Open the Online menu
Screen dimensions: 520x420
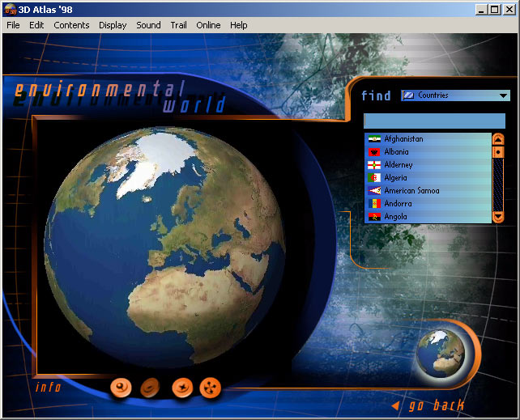[208, 25]
